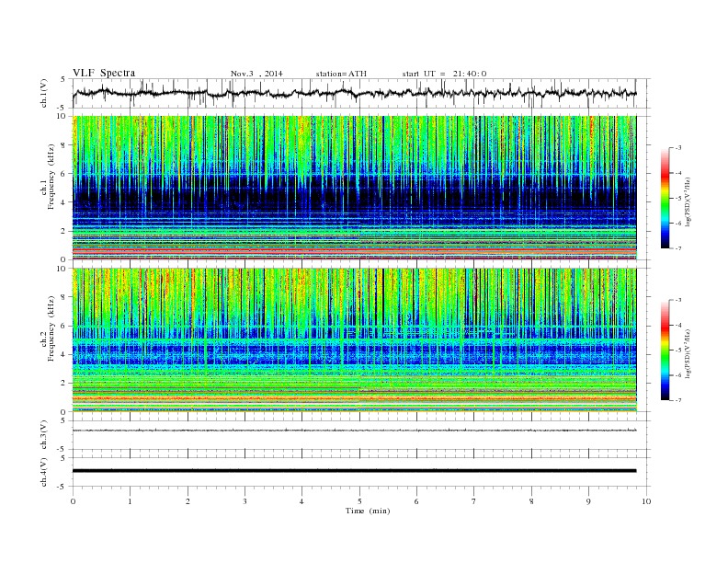The image size is (728, 563).
Task: Click the '6' tick on time axis
Action: tap(416, 501)
